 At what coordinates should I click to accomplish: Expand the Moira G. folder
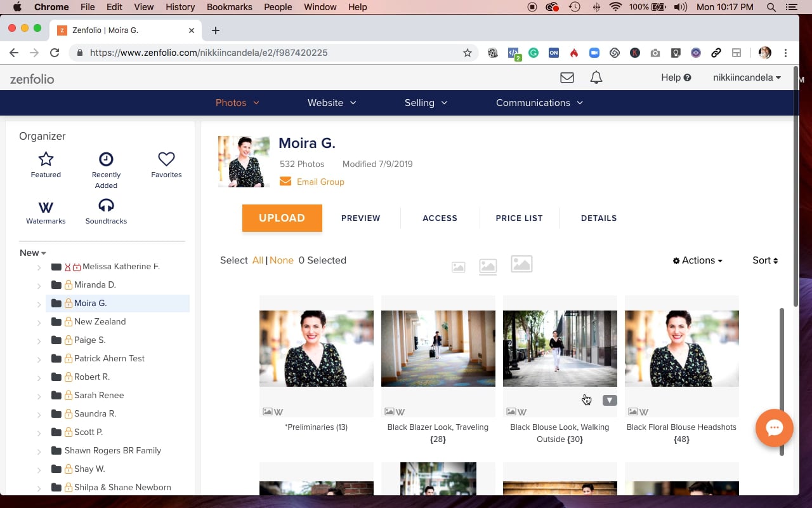coord(39,304)
